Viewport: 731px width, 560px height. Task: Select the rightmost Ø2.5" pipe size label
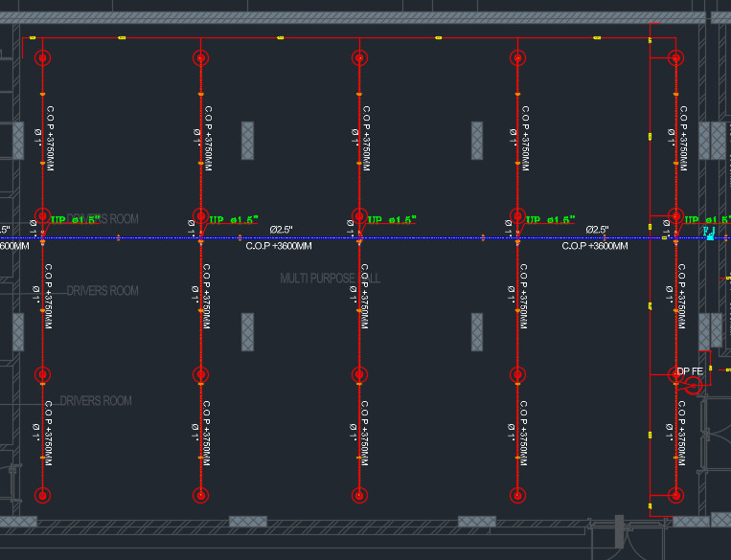coord(598,231)
